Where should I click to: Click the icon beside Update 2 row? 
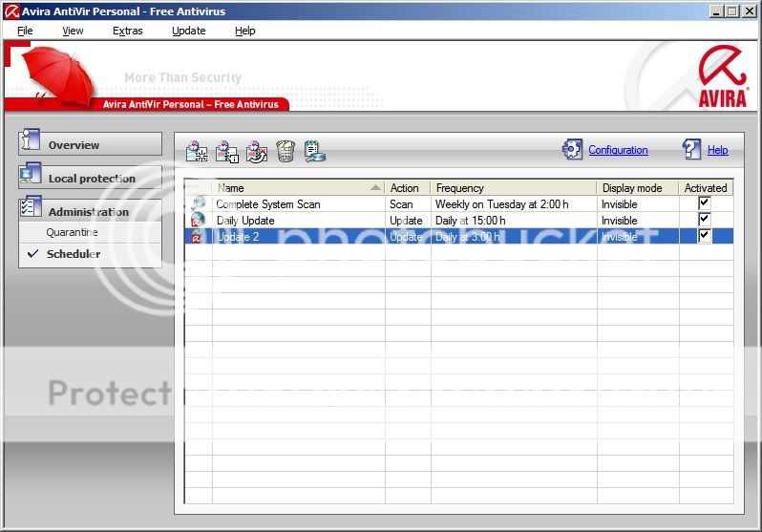[197, 236]
